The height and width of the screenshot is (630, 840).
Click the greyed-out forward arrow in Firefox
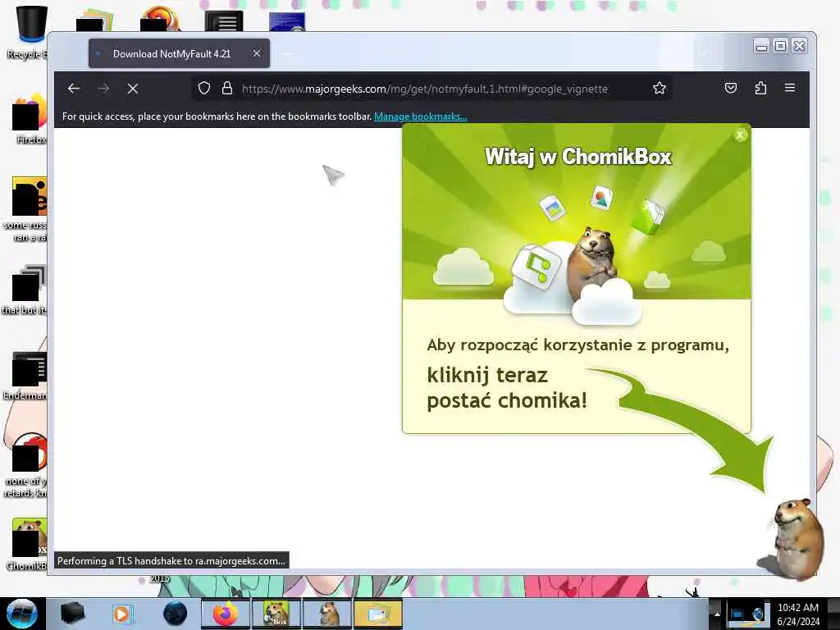pyautogui.click(x=104, y=89)
